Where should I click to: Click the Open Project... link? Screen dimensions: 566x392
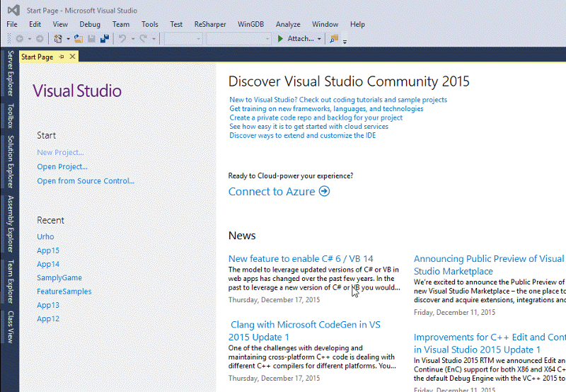(x=62, y=167)
